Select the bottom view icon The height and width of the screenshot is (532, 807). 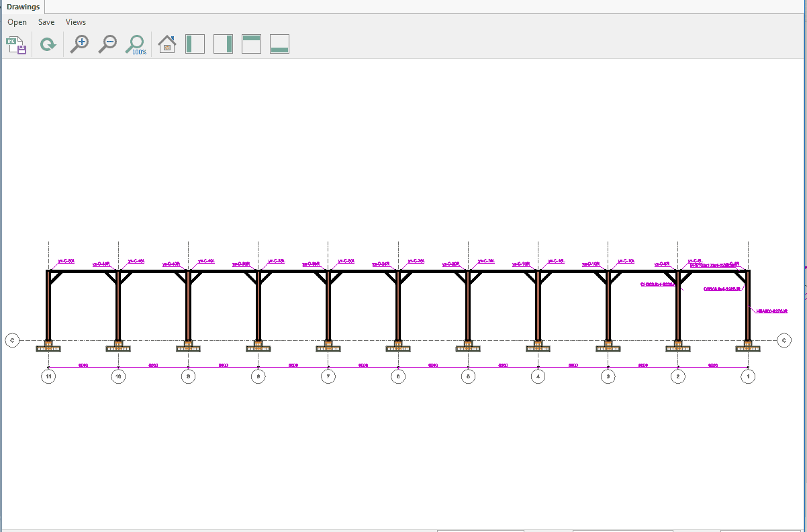[279, 44]
